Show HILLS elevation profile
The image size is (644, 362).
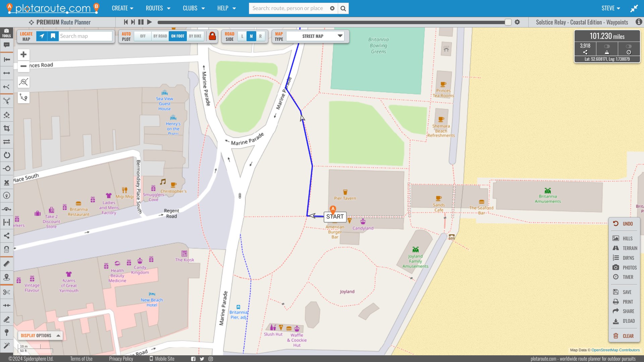(624, 238)
